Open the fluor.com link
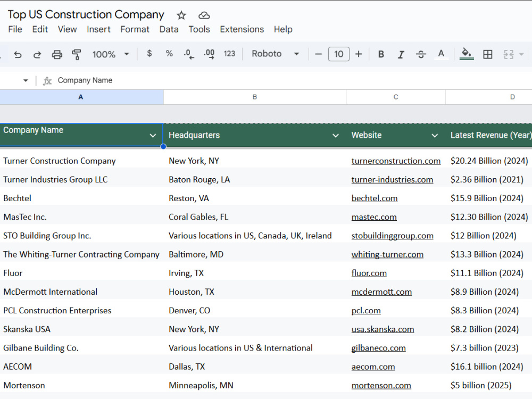This screenshot has width=532, height=399. (x=369, y=273)
